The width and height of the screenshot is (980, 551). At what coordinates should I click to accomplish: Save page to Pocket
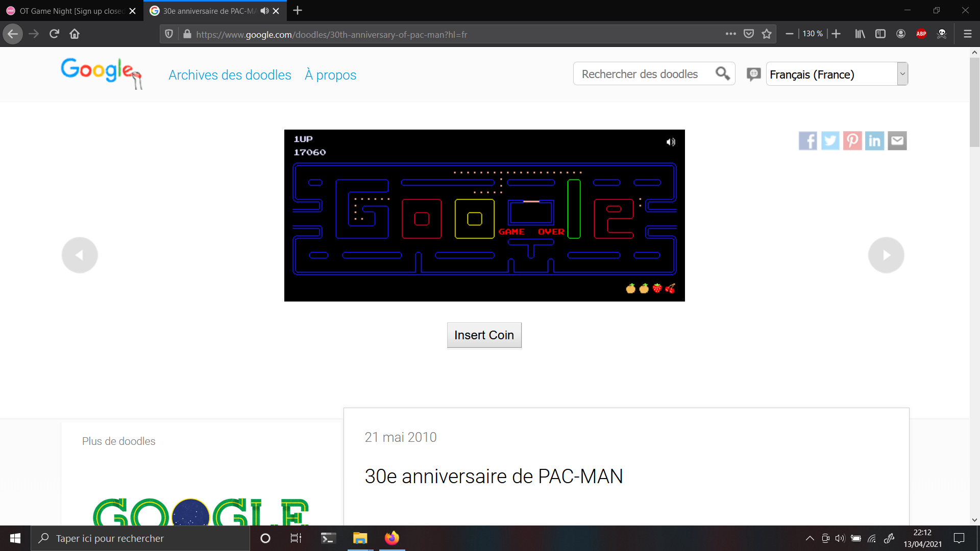749,34
